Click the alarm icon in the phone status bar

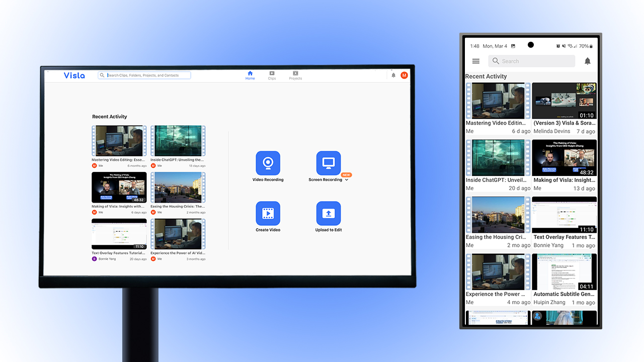[558, 46]
